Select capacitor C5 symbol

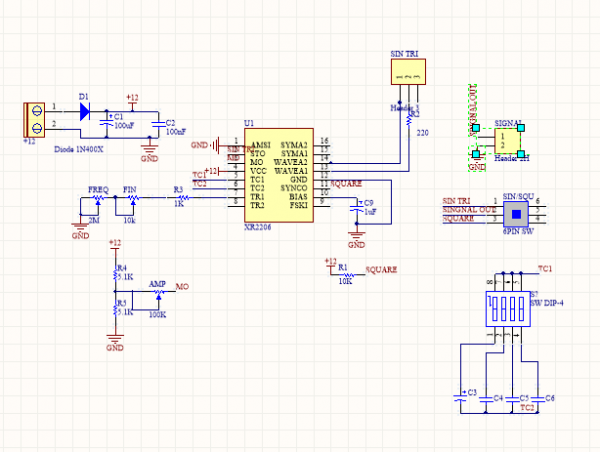point(512,399)
